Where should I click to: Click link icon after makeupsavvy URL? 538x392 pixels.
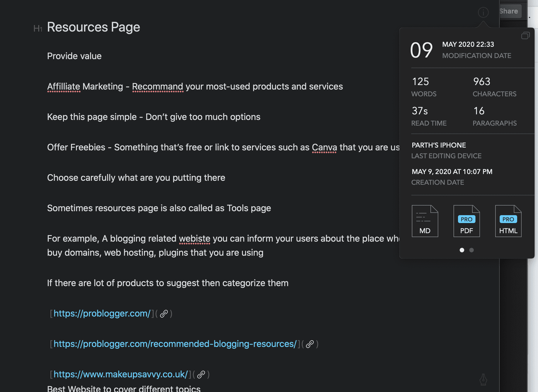(x=201, y=375)
